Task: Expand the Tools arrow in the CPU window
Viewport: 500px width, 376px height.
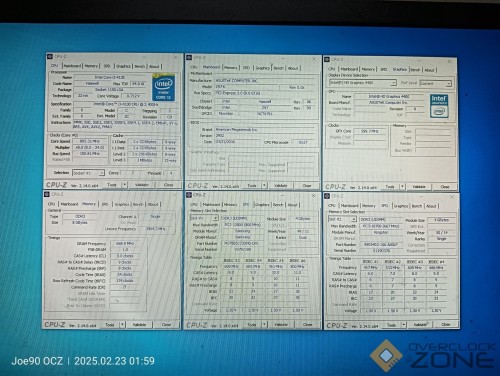Action: click(124, 184)
